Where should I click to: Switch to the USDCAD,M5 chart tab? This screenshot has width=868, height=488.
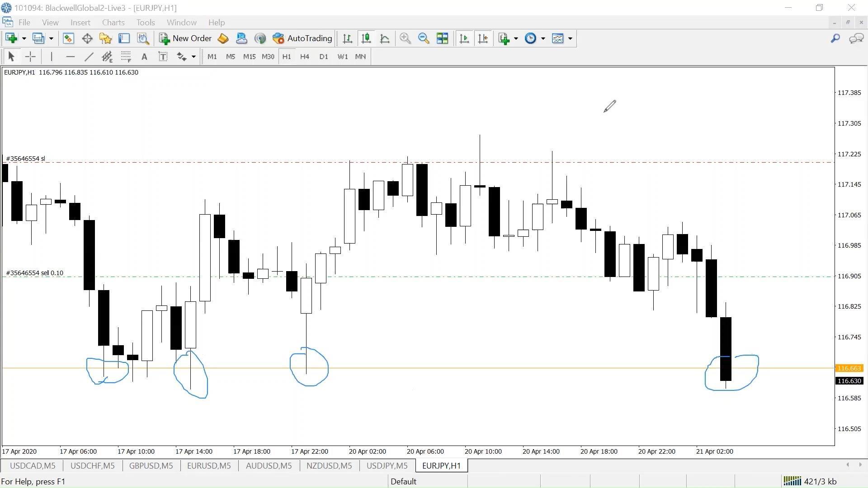33,466
